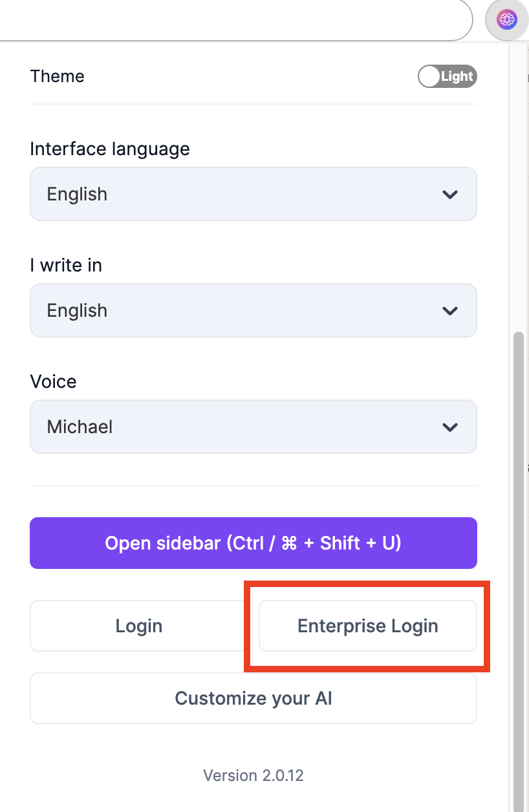Toggle the Light theme switch
529x812 pixels.
click(x=447, y=76)
